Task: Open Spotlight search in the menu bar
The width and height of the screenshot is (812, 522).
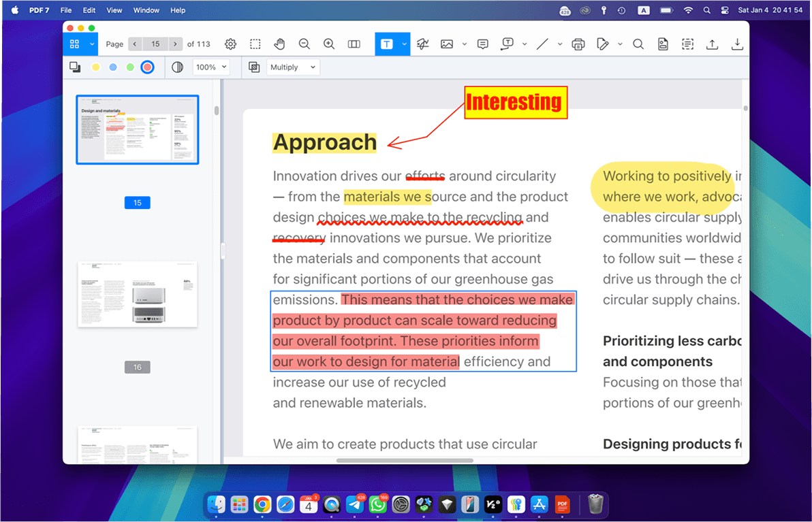Action: (x=706, y=10)
